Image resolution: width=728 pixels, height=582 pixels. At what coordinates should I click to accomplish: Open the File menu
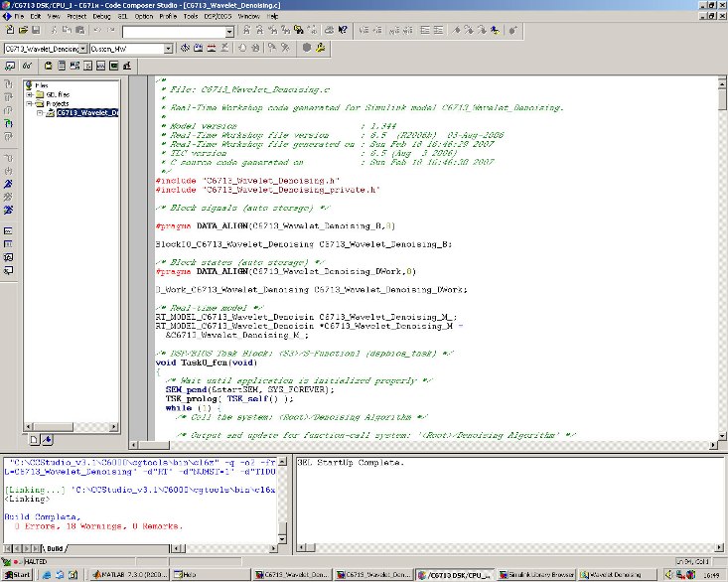19,16
